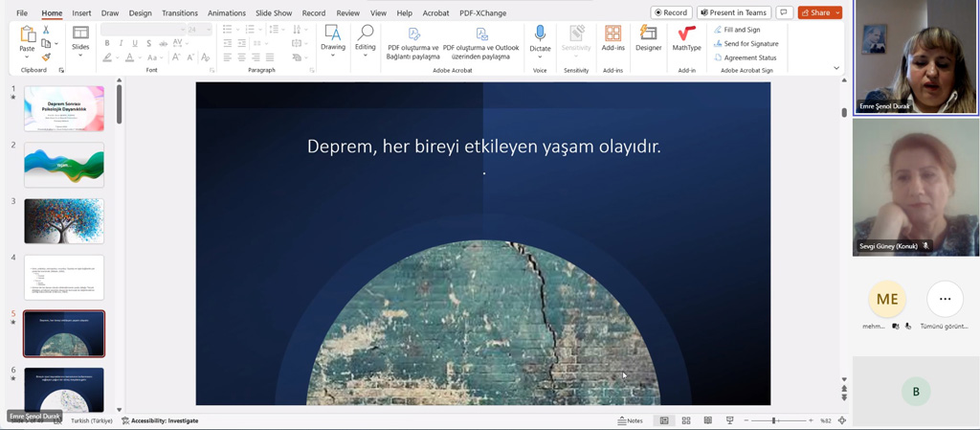Toggle Reading view in status bar

click(x=707, y=420)
